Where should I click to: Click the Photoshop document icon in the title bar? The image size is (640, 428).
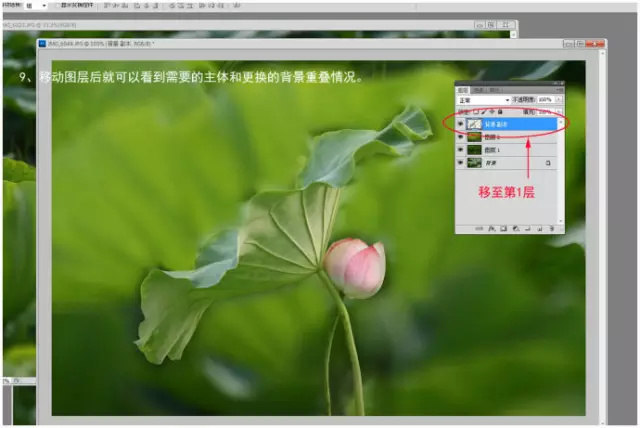[x=42, y=43]
